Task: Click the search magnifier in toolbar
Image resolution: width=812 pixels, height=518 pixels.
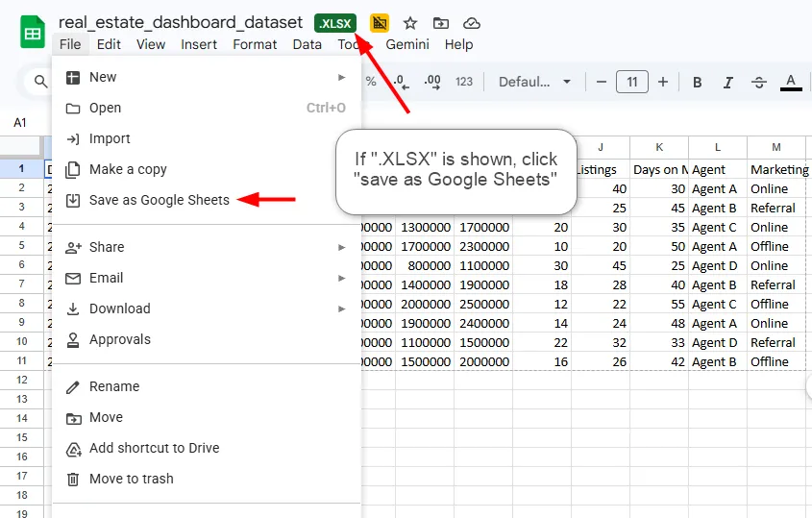Action: tap(40, 82)
